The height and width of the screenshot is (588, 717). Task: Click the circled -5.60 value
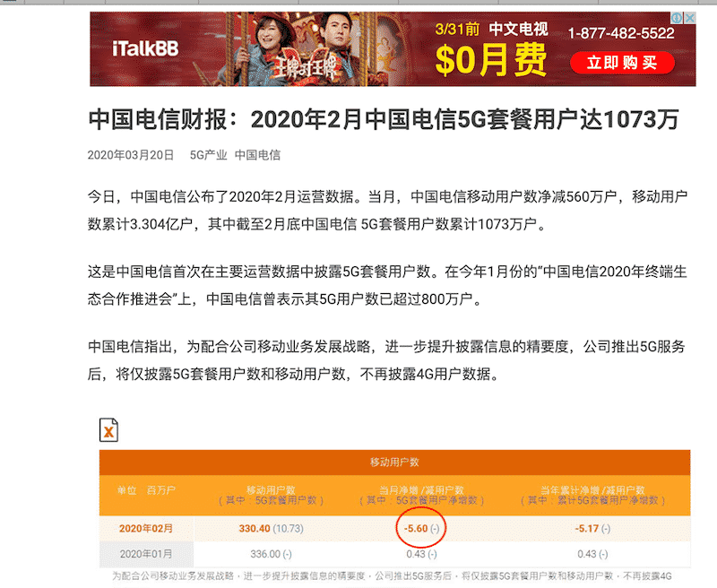pyautogui.click(x=421, y=529)
